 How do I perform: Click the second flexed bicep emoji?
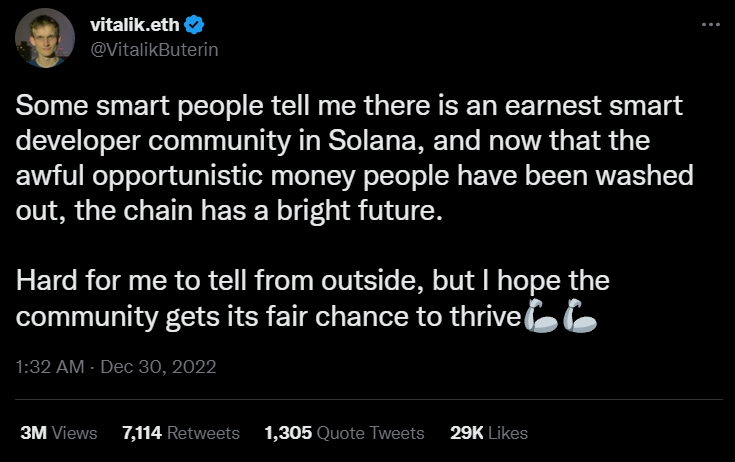(x=581, y=318)
